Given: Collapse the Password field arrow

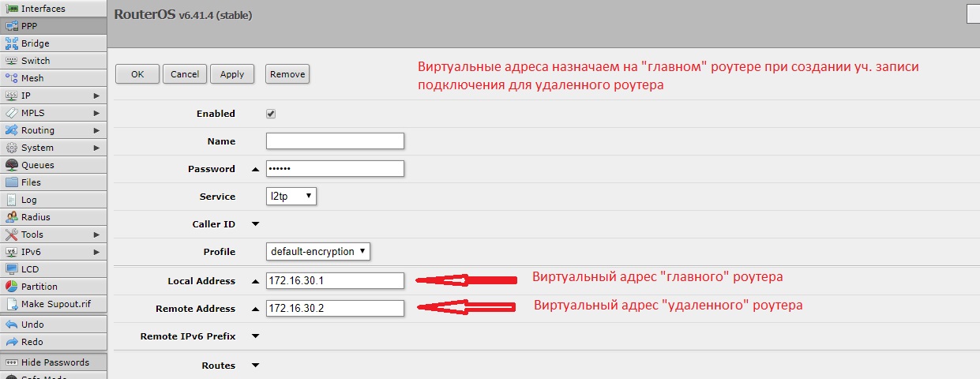Looking at the screenshot, I should pyautogui.click(x=255, y=169).
